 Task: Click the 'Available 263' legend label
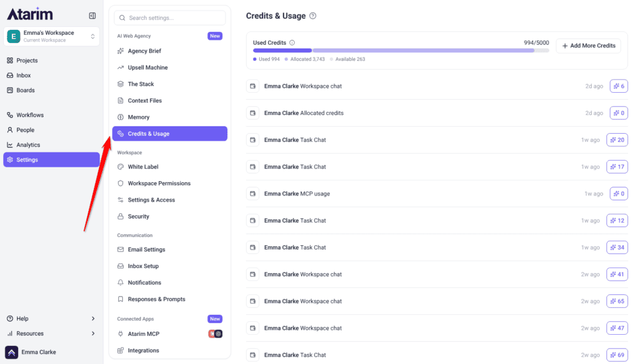pyautogui.click(x=350, y=59)
